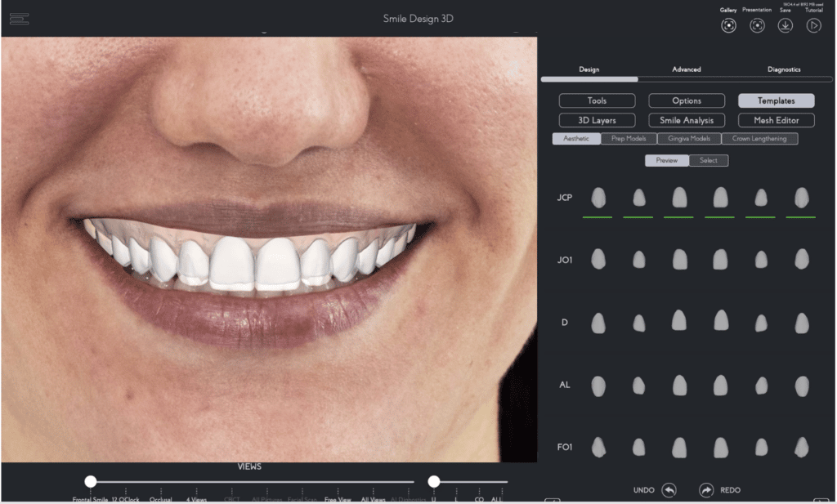The image size is (837, 504).
Task: Switch to the Advanced tab
Action: 687,69
